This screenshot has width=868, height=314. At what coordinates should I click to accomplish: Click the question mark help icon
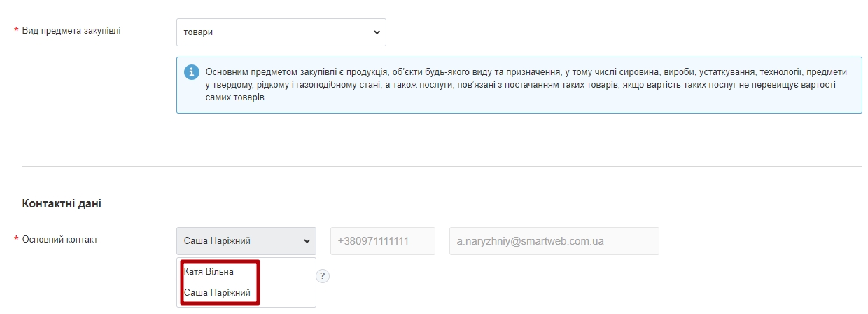click(x=323, y=276)
